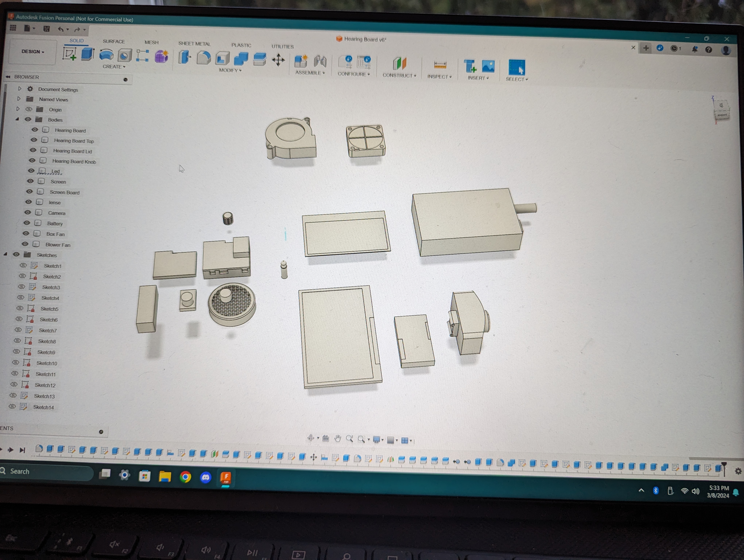The width and height of the screenshot is (744, 560).
Task: Expand the Document Settings node
Action: [20, 89]
